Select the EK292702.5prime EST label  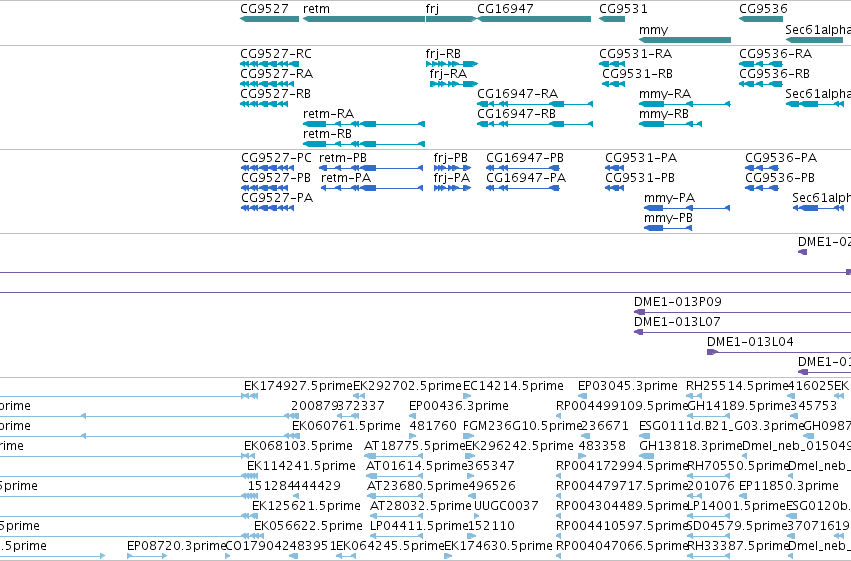point(407,386)
